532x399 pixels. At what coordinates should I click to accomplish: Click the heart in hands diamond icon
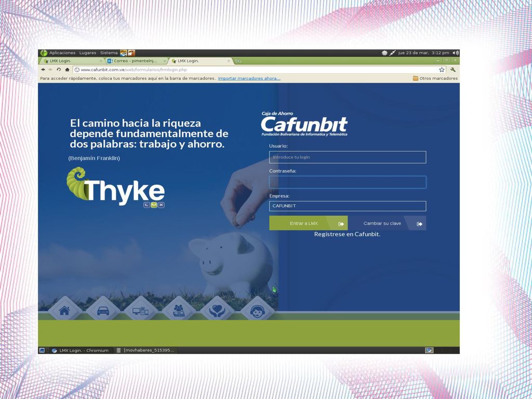(217, 311)
